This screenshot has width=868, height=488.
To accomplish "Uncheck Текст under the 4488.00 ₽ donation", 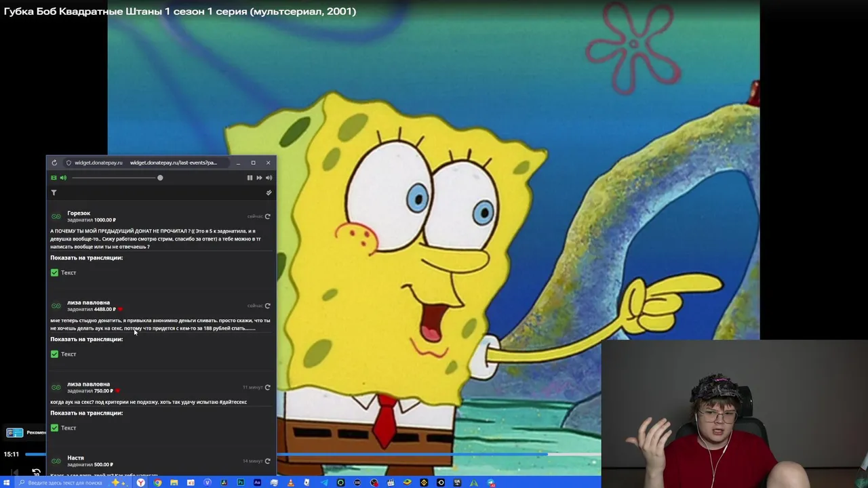I will [x=54, y=354].
